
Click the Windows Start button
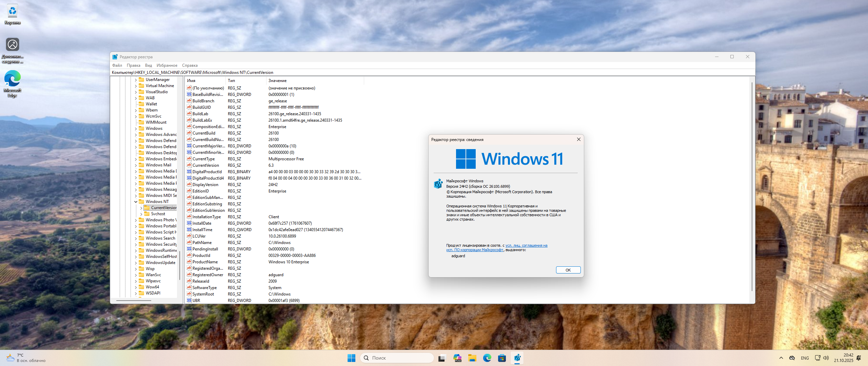point(351,358)
